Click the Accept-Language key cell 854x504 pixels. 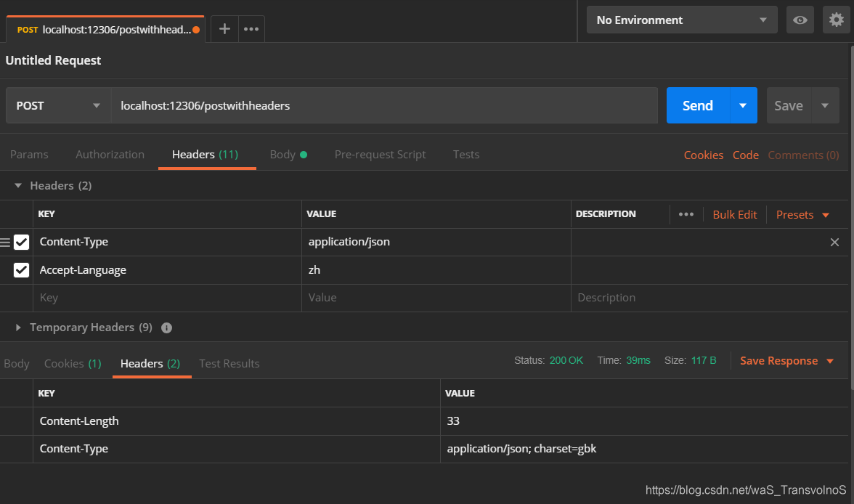(167, 270)
